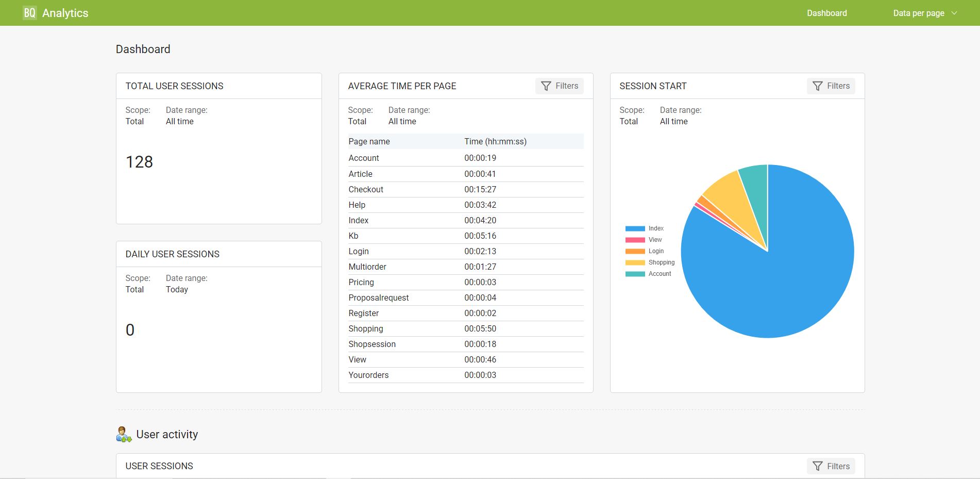The height and width of the screenshot is (479, 980).
Task: Open Filters on the Session Start panel
Action: pyautogui.click(x=831, y=86)
